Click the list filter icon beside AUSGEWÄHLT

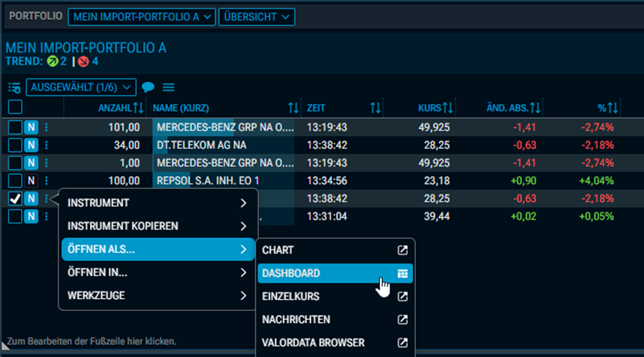click(14, 88)
